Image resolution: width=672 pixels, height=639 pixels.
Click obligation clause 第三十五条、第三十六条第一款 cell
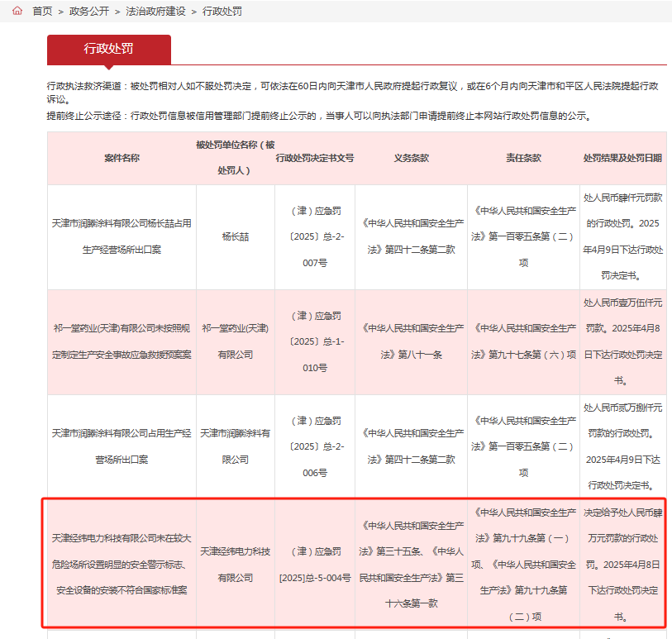pos(411,565)
